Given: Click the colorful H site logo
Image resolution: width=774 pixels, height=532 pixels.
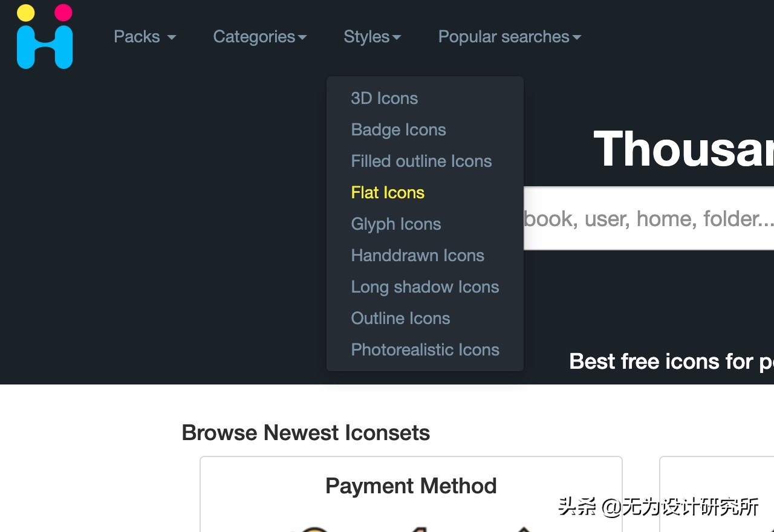Looking at the screenshot, I should (x=45, y=37).
